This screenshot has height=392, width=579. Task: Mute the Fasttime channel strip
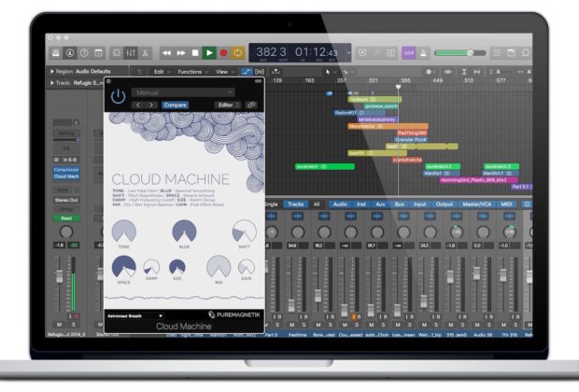coord(292,325)
